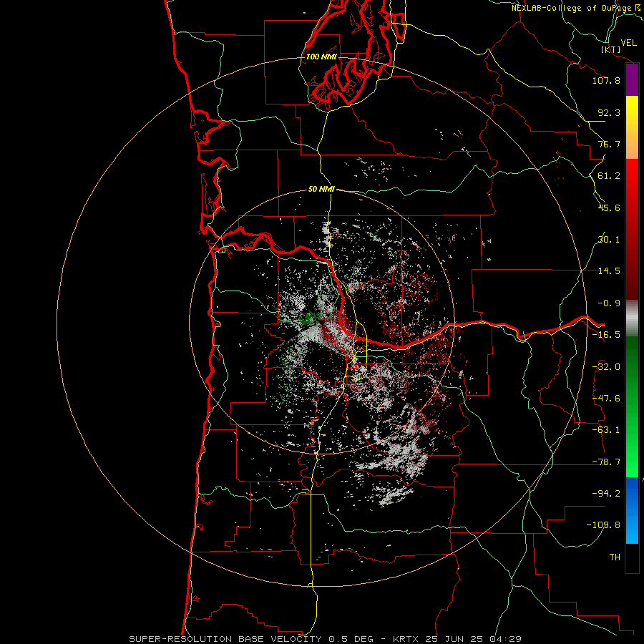The width and height of the screenshot is (644, 644).
Task: Click the green segment of the velocity color bar
Action: (632, 406)
